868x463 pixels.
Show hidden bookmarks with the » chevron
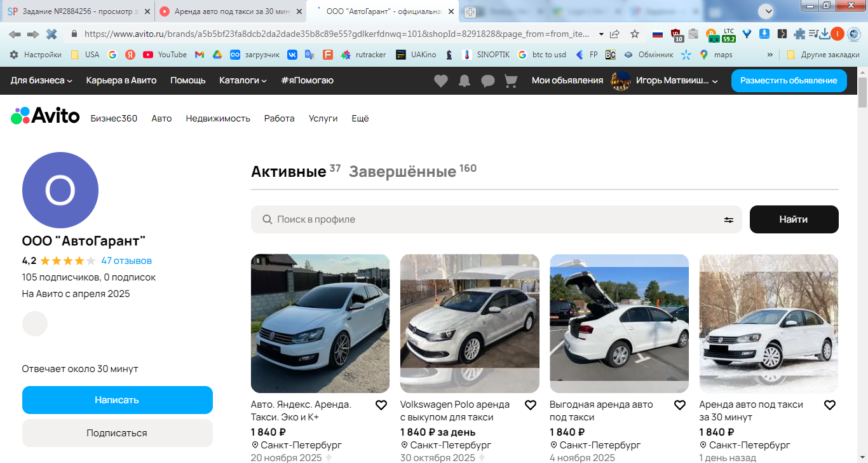coord(770,55)
